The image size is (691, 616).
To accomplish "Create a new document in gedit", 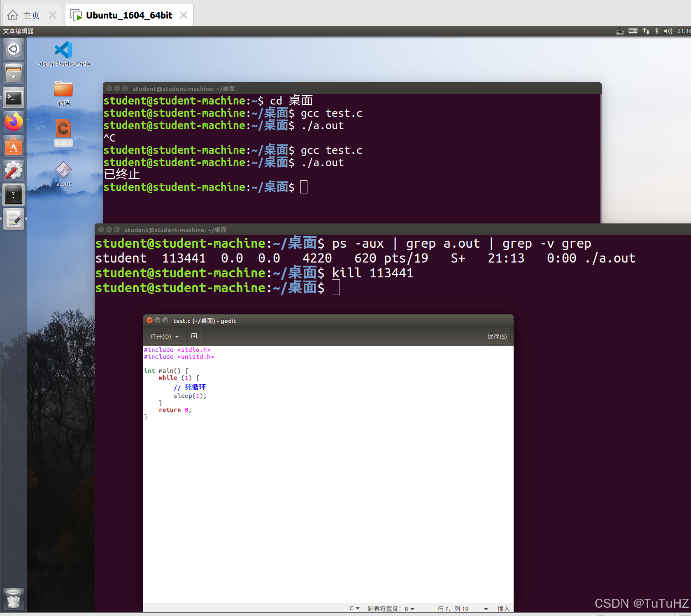I will [x=194, y=336].
